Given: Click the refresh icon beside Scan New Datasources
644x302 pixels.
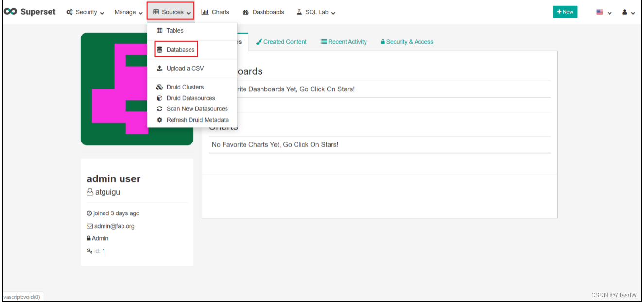Looking at the screenshot, I should pos(159,109).
